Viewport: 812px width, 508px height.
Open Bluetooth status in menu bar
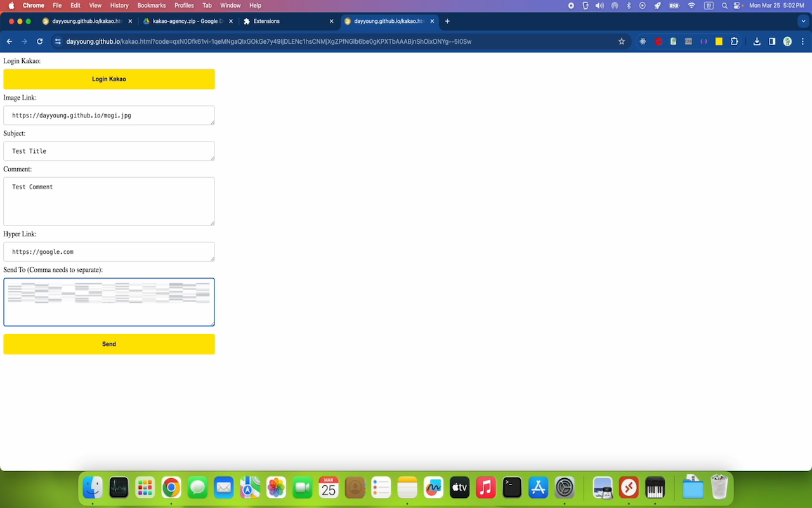pos(629,5)
